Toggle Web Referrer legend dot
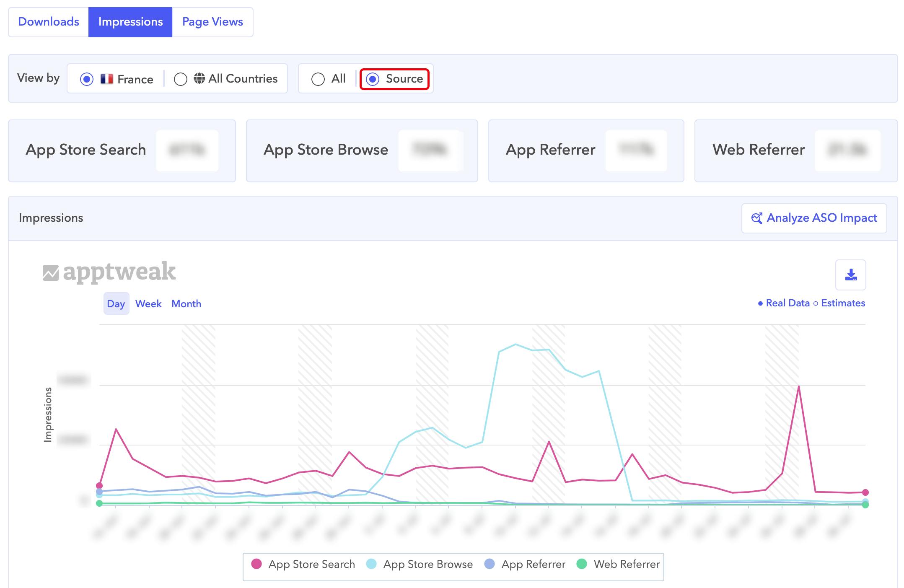This screenshot has height=588, width=904. tap(582, 564)
